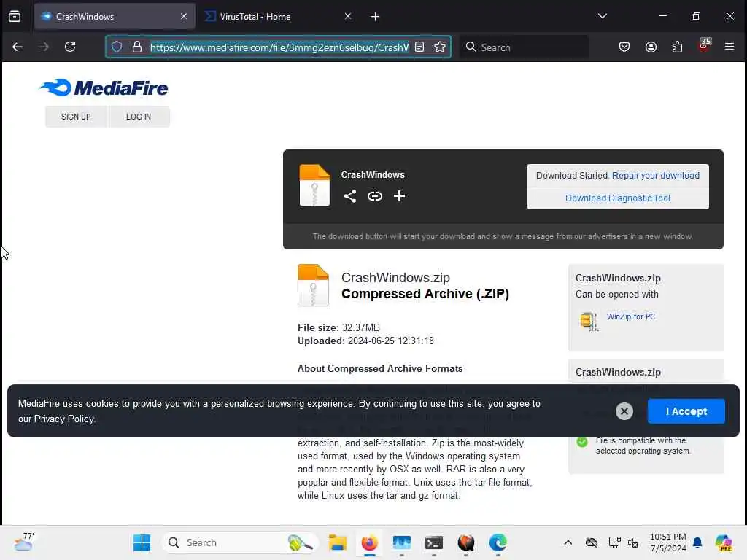Click the CrashWindows share icon

click(x=350, y=196)
